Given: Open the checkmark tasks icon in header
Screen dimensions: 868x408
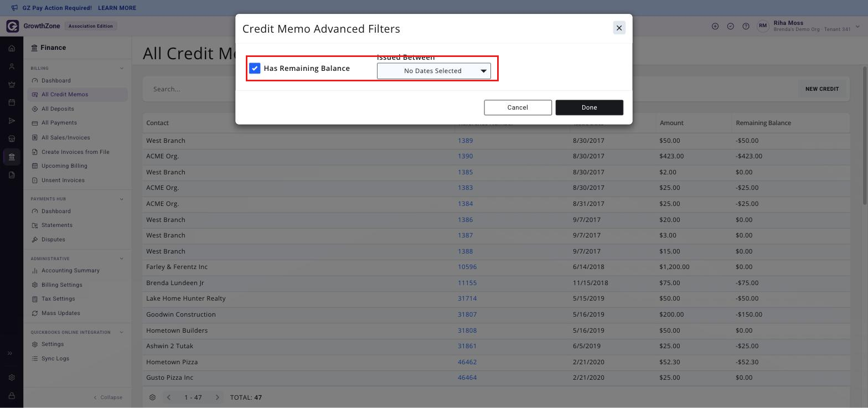Looking at the screenshot, I should (x=731, y=26).
